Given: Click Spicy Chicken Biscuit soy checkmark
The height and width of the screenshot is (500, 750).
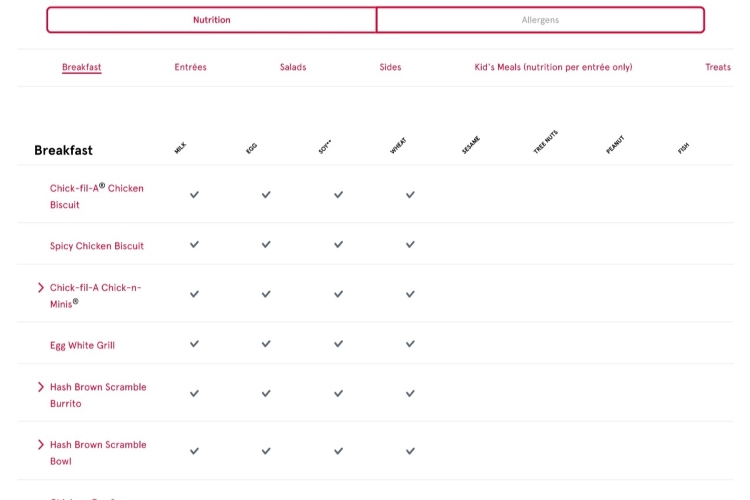Looking at the screenshot, I should 338,244.
